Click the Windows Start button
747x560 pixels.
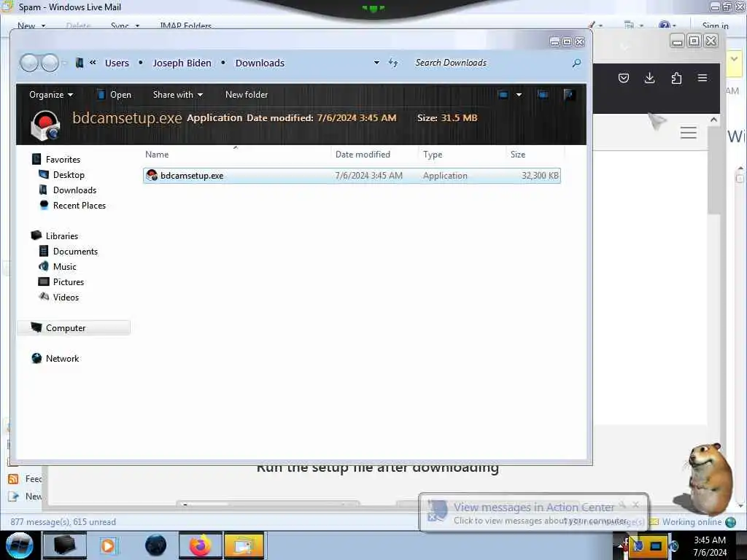coord(20,545)
